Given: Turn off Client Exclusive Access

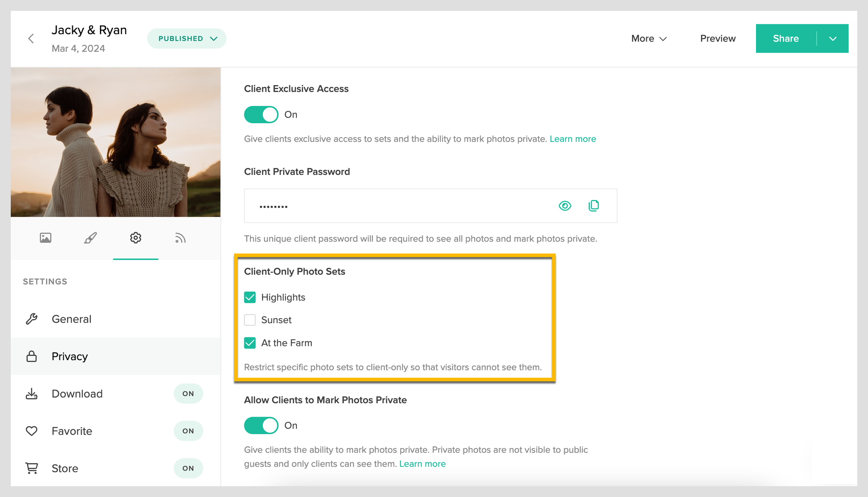Looking at the screenshot, I should (x=261, y=114).
